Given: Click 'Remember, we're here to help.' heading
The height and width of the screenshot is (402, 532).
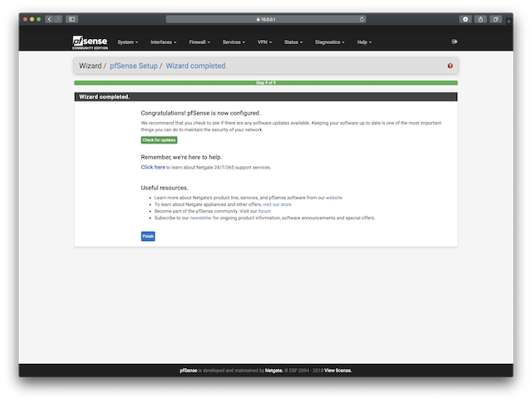Looking at the screenshot, I should pos(181,157).
